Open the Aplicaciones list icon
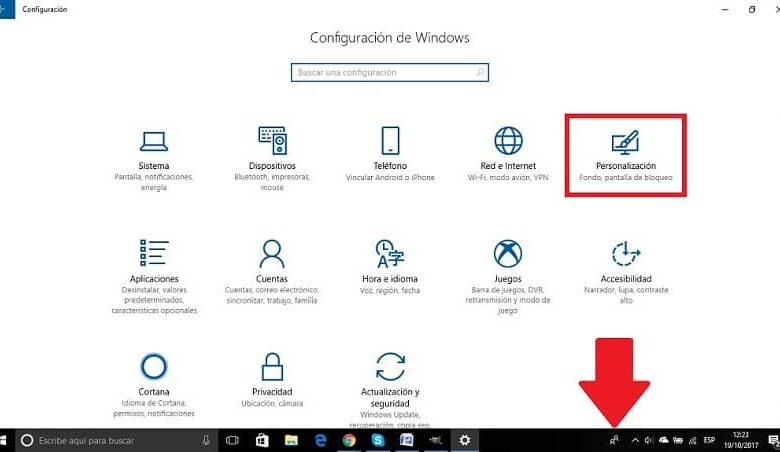 click(x=154, y=253)
